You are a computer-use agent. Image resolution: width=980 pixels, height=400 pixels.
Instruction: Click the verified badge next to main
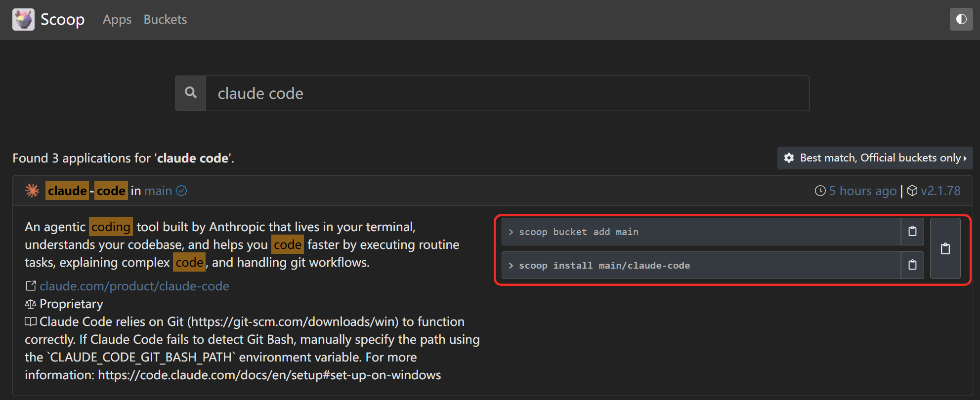[182, 191]
